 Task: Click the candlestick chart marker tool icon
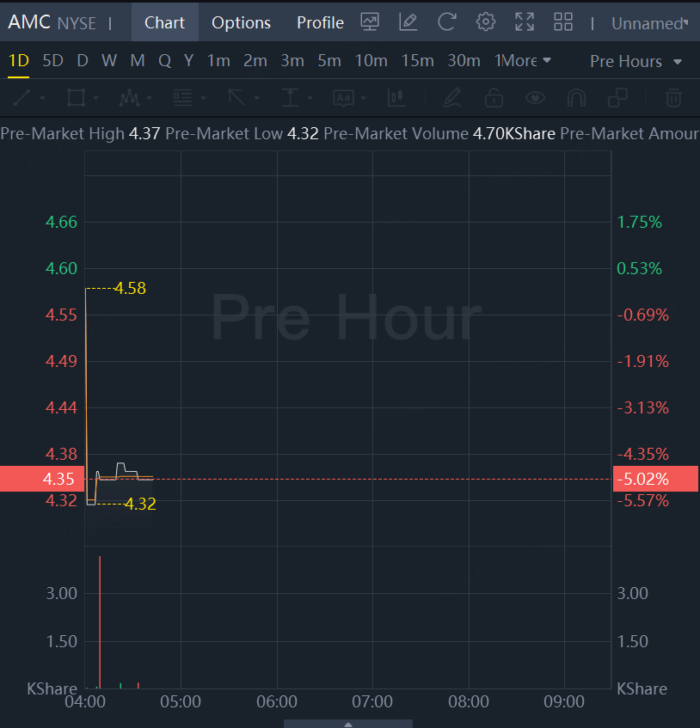coord(396,98)
